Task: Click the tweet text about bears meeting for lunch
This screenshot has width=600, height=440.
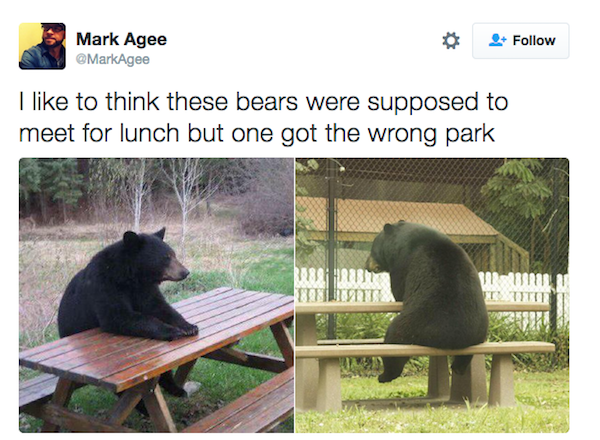Action: (x=263, y=117)
